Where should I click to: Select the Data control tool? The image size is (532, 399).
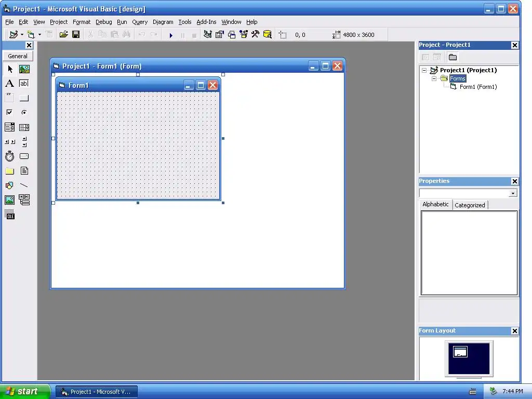point(24,200)
